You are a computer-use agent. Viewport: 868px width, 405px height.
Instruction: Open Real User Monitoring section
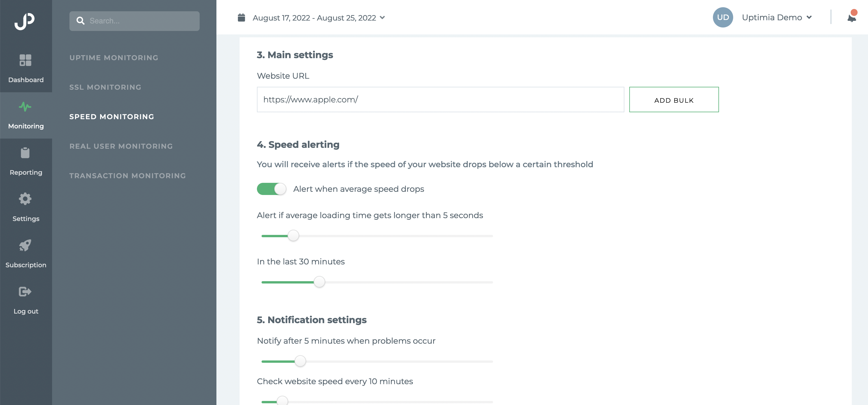tap(121, 146)
